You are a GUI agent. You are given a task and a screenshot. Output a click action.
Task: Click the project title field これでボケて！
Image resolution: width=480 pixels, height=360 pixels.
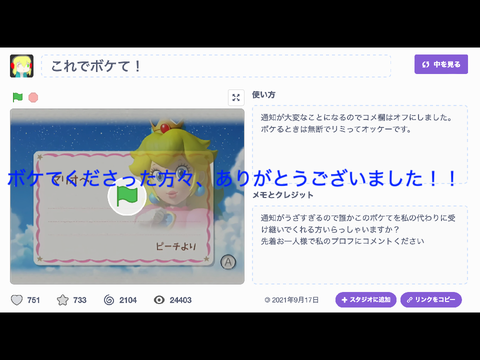pyautogui.click(x=216, y=66)
